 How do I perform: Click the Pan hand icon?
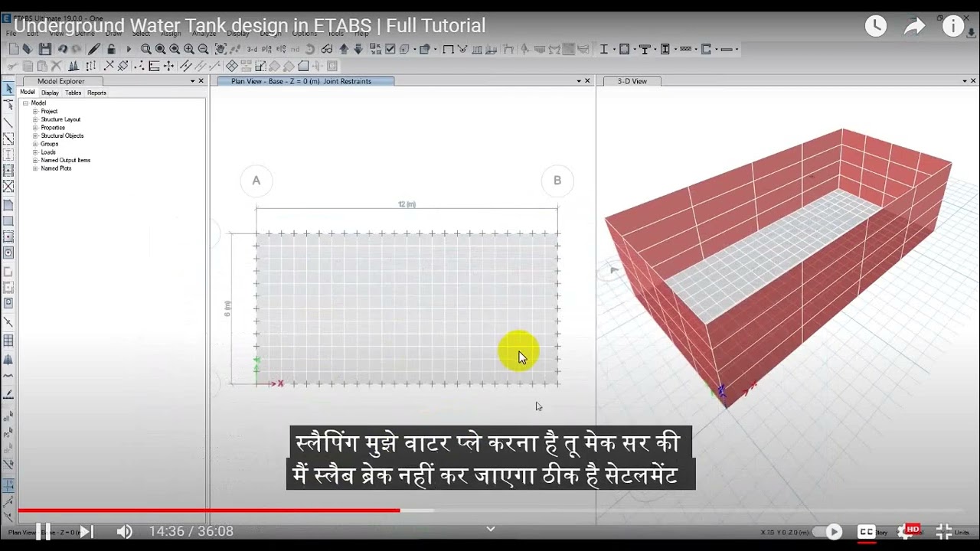(220, 49)
